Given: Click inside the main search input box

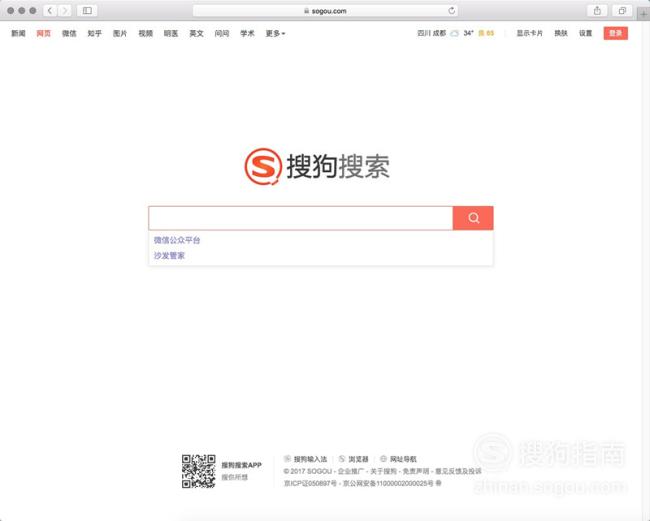Looking at the screenshot, I should coord(301,218).
